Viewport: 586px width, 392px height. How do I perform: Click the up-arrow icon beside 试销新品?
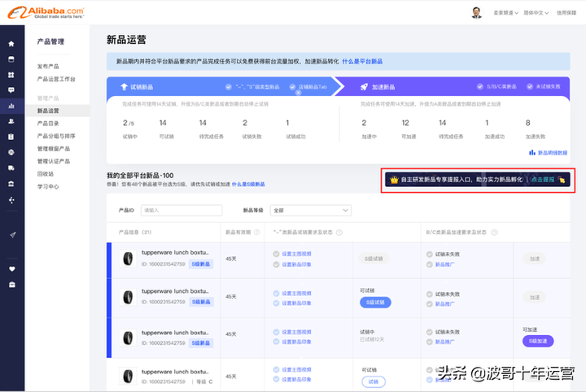click(124, 86)
